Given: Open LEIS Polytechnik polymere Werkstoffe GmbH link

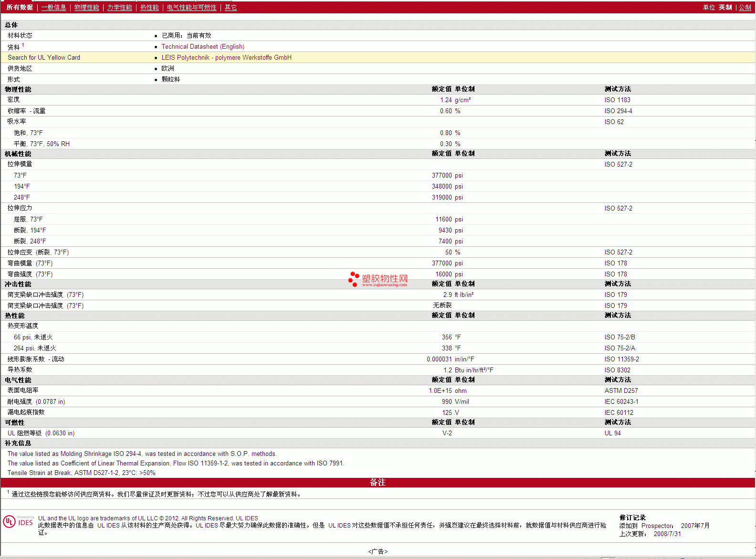Looking at the screenshot, I should click(226, 58).
